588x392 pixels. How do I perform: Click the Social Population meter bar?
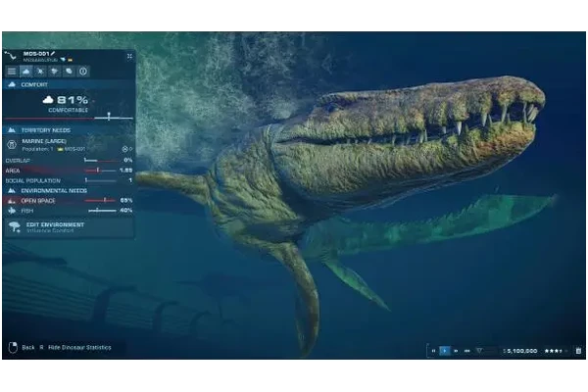101,180
